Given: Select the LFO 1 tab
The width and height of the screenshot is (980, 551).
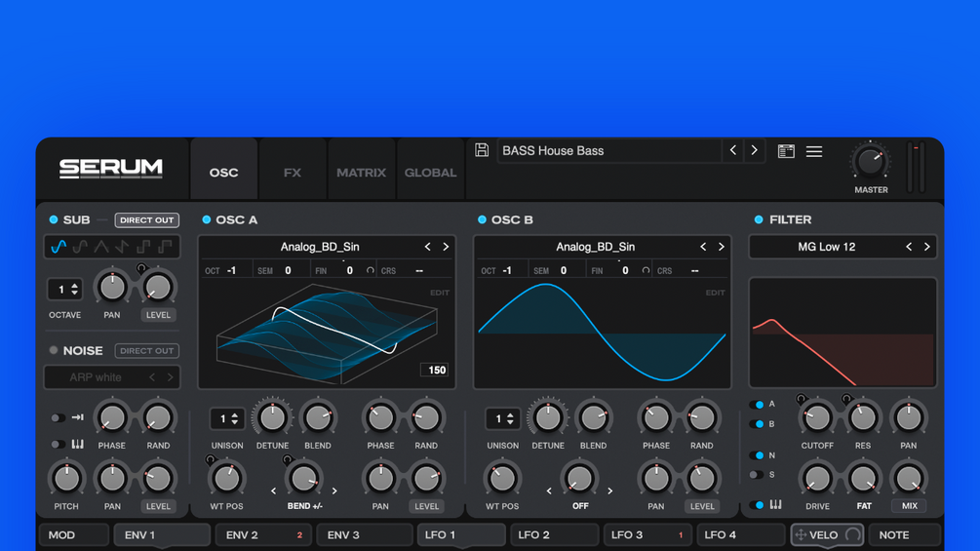Looking at the screenshot, I should click(x=461, y=534).
